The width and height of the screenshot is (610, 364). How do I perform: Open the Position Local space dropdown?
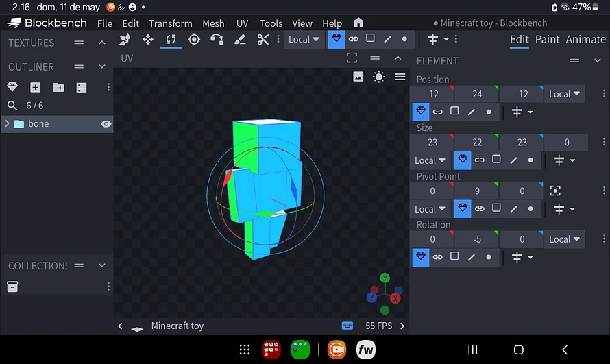[564, 94]
